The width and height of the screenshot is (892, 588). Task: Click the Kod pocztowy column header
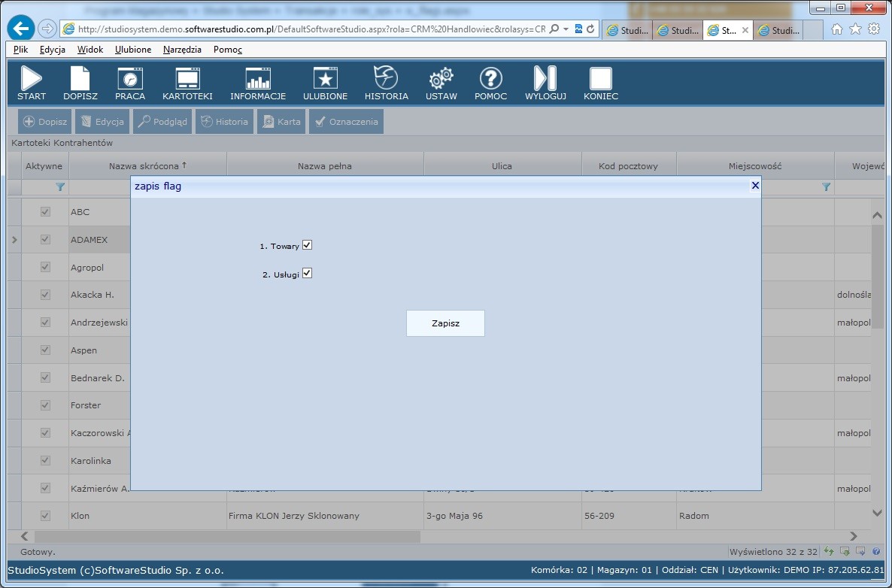tap(628, 166)
